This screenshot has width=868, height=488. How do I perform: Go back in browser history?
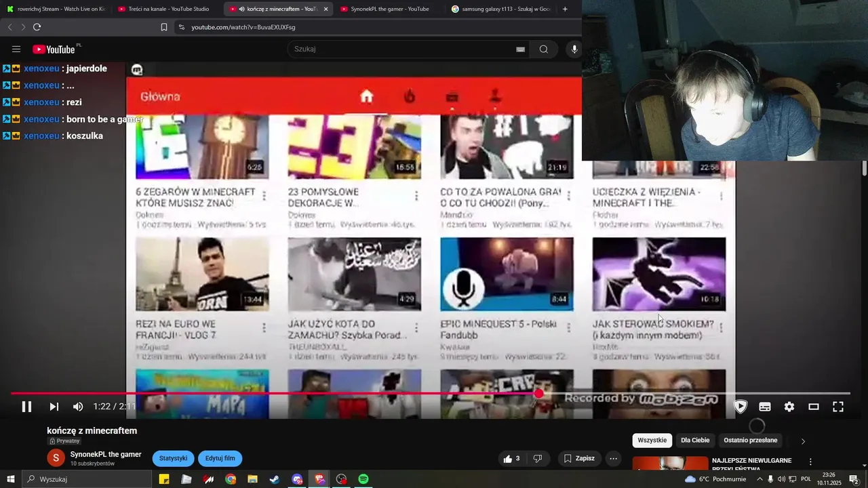(x=9, y=27)
